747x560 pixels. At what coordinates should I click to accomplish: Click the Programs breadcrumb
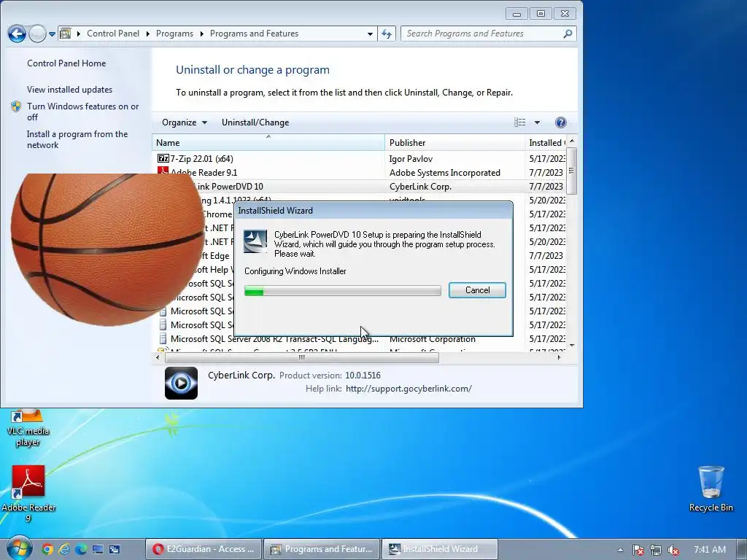pyautogui.click(x=174, y=34)
